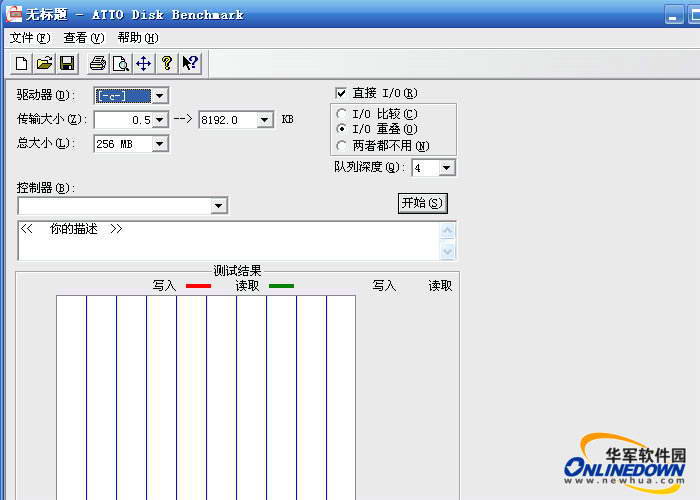Click description box scroll up arrow
Image resolution: width=700 pixels, height=500 pixels.
[447, 231]
